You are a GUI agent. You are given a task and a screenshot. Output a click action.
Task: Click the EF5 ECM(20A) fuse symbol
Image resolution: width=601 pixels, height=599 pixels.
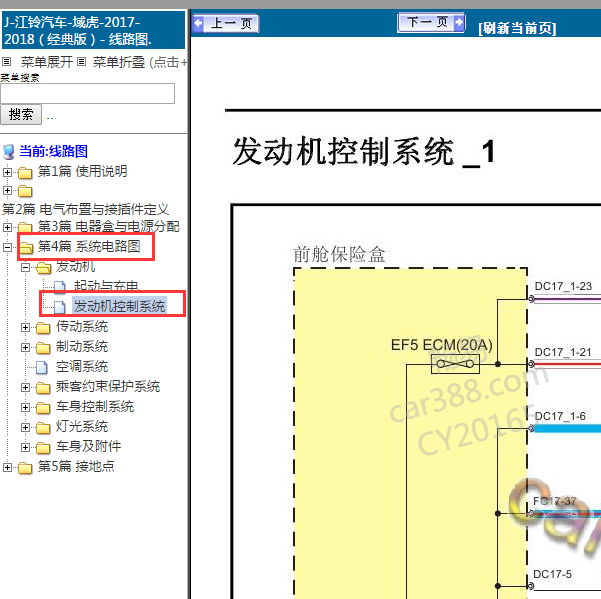click(x=455, y=364)
